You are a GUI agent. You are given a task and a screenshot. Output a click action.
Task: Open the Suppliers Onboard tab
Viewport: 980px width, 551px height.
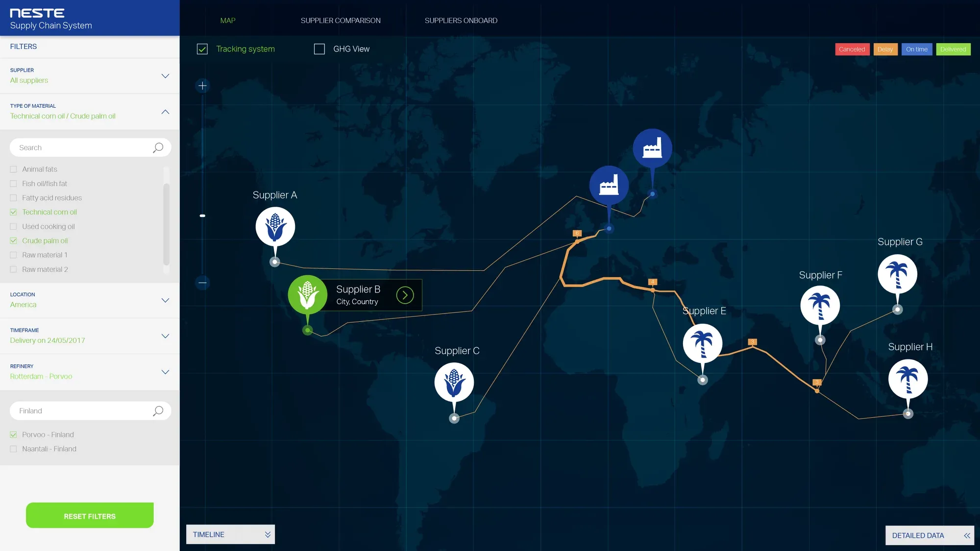pos(461,21)
